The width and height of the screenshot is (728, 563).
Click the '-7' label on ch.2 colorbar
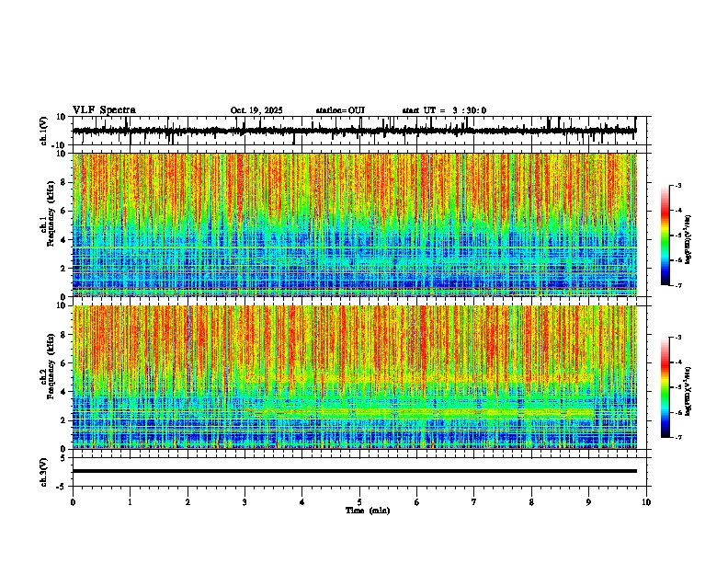677,438
